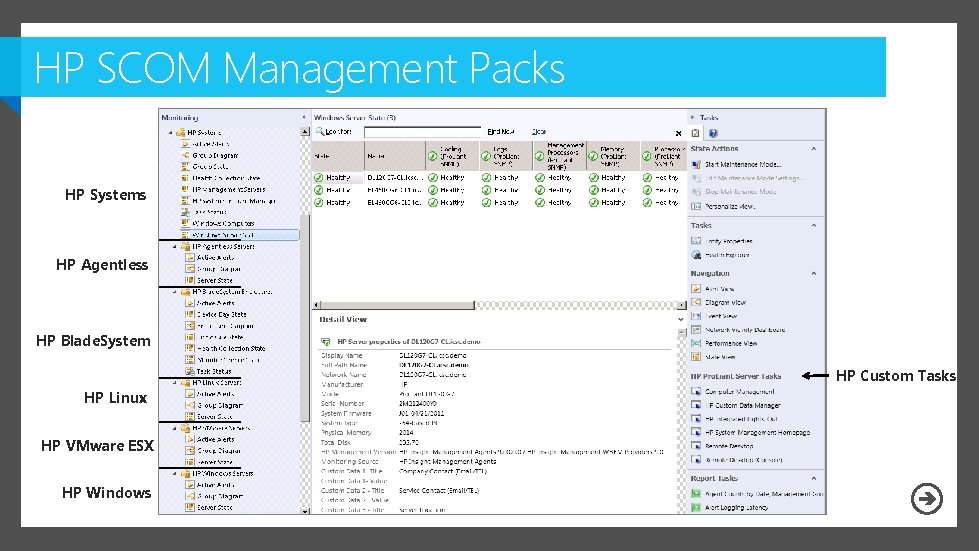979x551 pixels.
Task: Open Server State icon under HP Agentless Servers
Action: [x=190, y=280]
